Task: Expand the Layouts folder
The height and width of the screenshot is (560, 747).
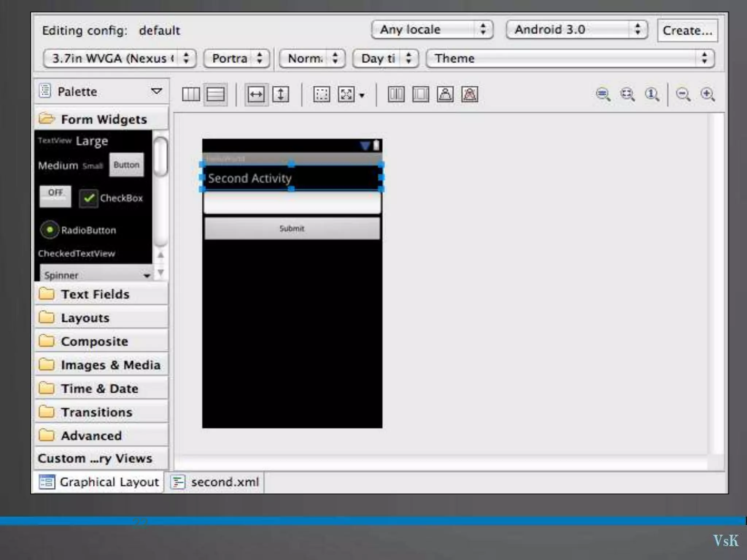Action: (x=101, y=318)
